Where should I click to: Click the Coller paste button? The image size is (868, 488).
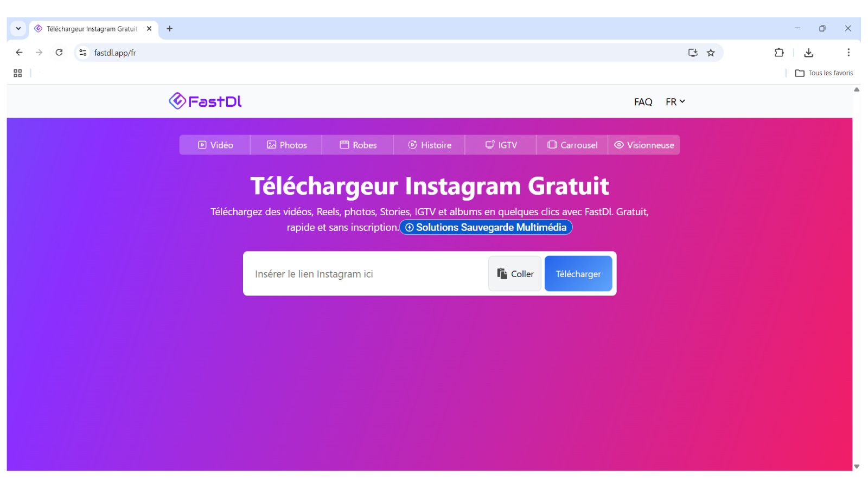(x=515, y=274)
